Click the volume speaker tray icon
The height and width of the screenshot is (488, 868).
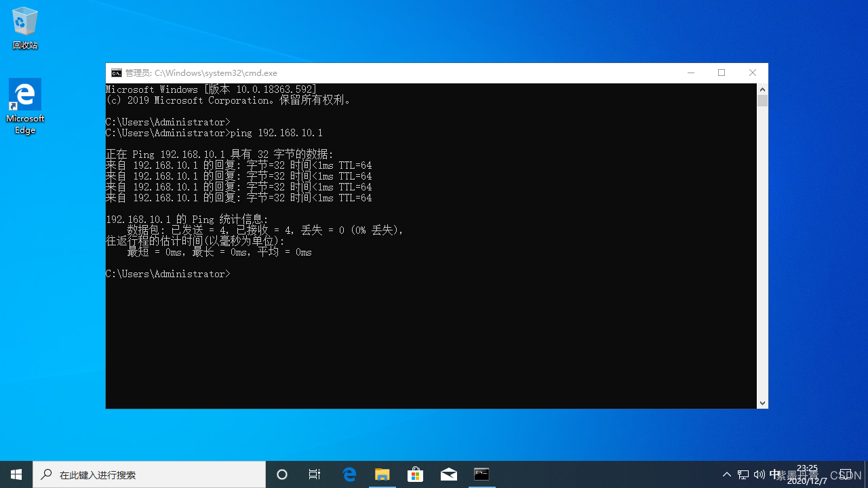tap(759, 474)
